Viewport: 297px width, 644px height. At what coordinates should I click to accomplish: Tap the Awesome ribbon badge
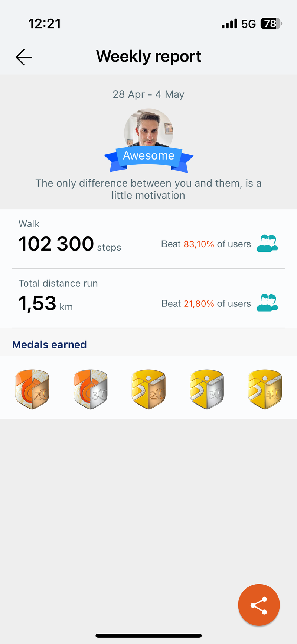(x=148, y=158)
